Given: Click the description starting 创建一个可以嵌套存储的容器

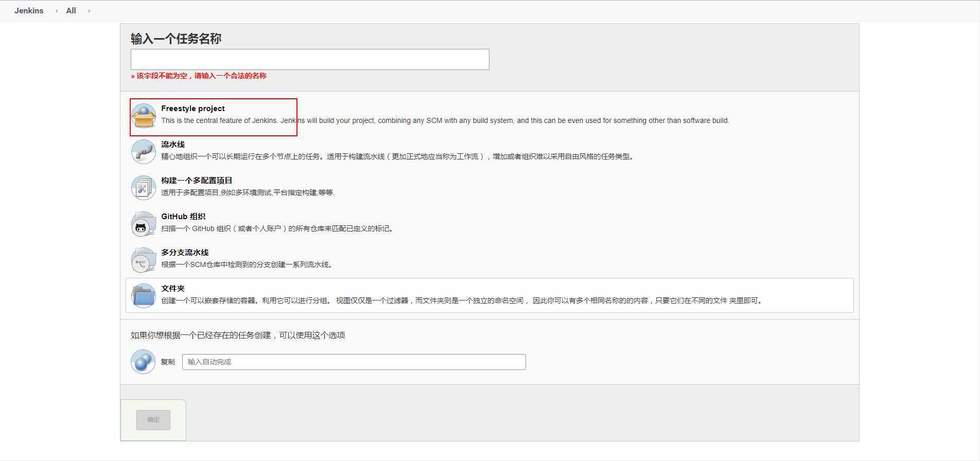Looking at the screenshot, I should [x=463, y=300].
